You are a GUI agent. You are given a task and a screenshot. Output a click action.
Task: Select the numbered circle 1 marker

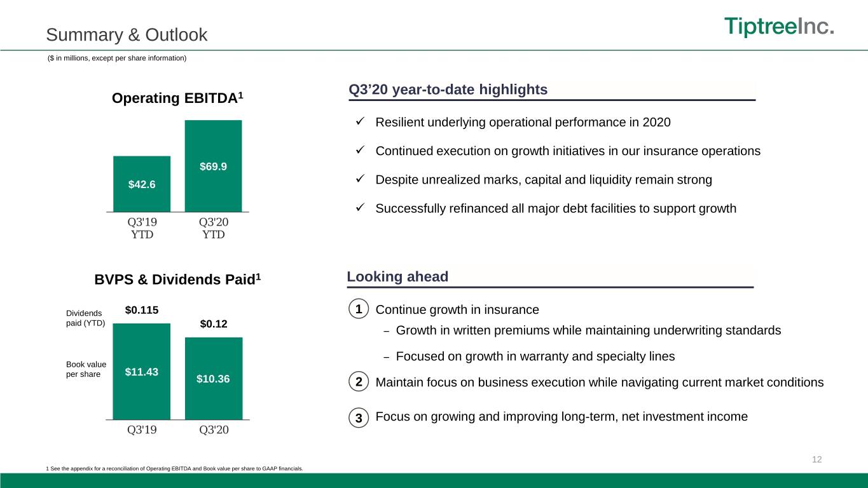click(x=359, y=309)
